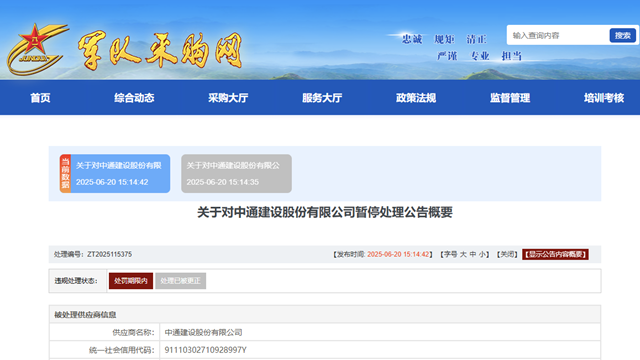Select the gray history card dated 15:14:35
This screenshot has width=640, height=360.
tap(236, 173)
